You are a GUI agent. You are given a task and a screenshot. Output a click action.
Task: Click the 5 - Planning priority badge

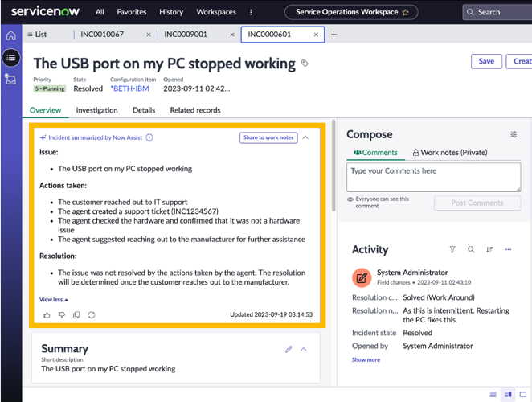point(50,88)
